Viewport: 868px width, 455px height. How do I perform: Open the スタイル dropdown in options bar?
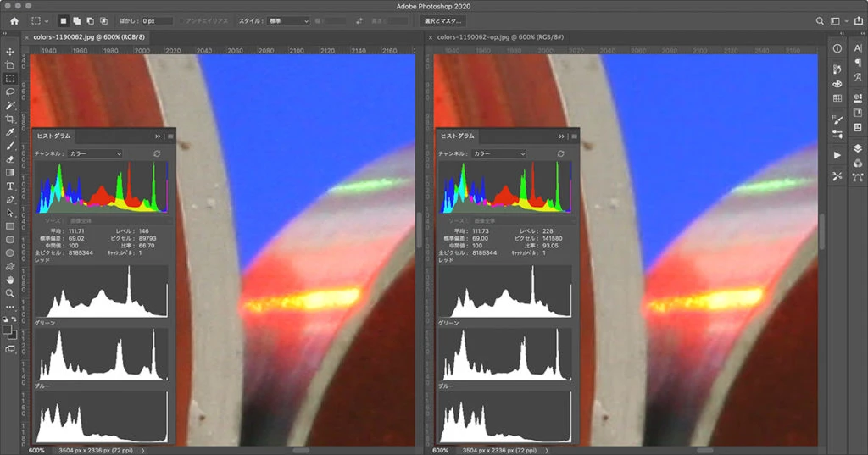[288, 20]
